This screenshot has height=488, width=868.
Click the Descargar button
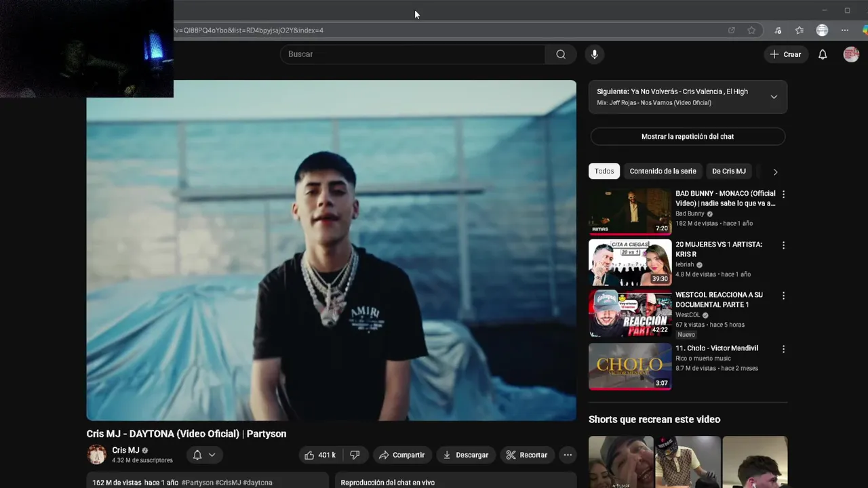(466, 455)
